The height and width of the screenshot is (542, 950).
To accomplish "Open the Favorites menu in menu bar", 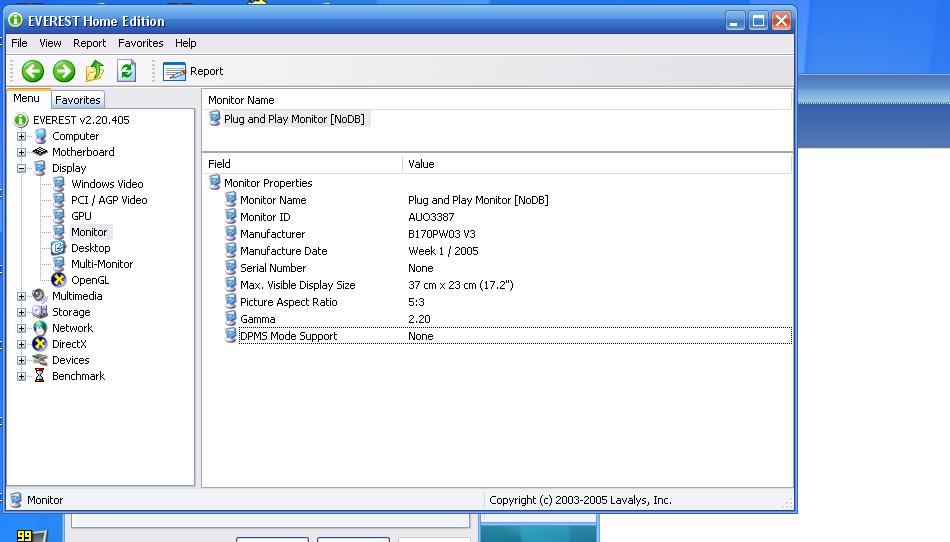I will (x=140, y=43).
